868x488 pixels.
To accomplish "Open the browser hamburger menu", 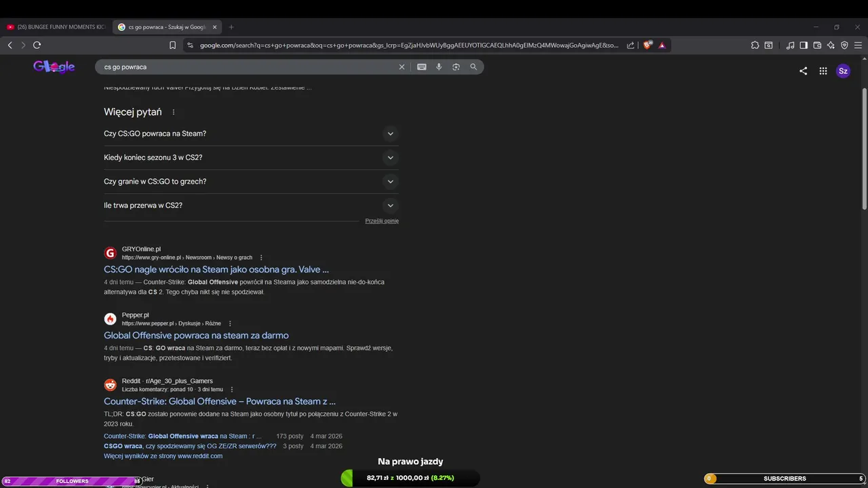I will (858, 45).
